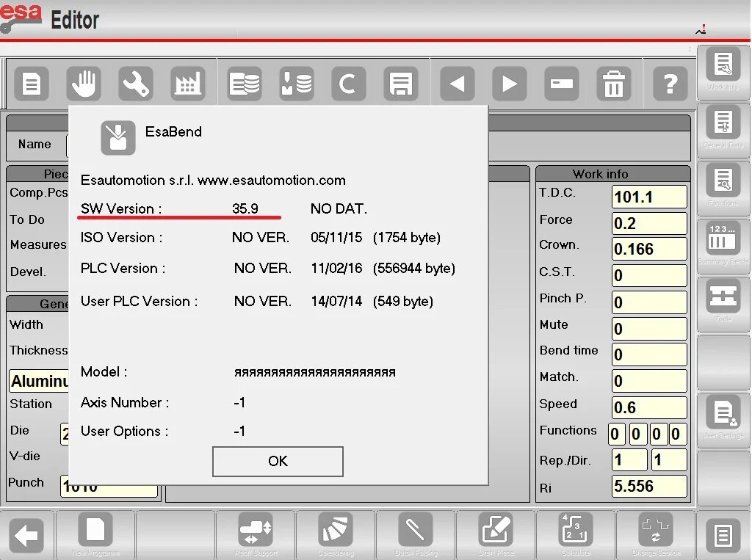Click the EsaBend application icon in dialog
The width and height of the screenshot is (752, 560).
[x=118, y=137]
